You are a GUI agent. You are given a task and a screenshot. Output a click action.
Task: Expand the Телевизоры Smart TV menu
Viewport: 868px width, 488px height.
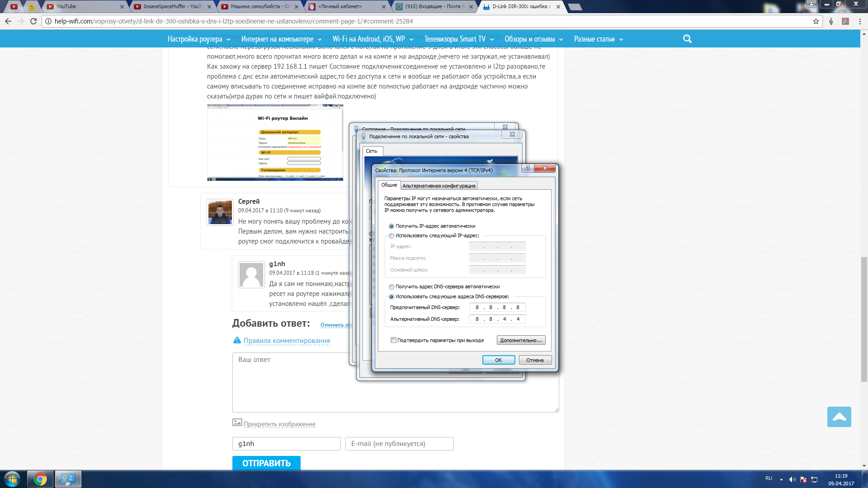[459, 39]
